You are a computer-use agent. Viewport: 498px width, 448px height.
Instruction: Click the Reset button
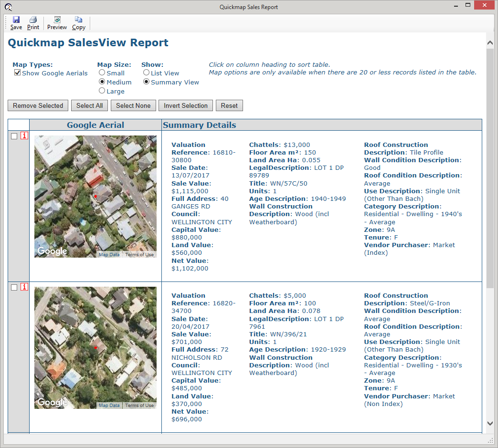[229, 105]
